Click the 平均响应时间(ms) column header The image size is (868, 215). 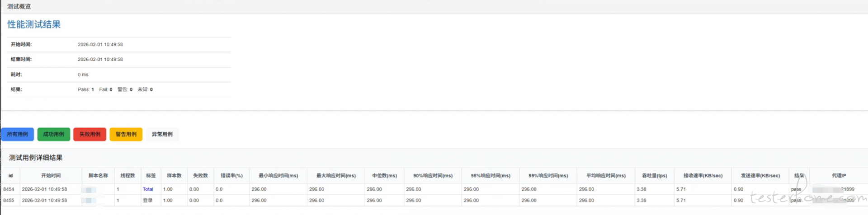[x=606, y=176]
